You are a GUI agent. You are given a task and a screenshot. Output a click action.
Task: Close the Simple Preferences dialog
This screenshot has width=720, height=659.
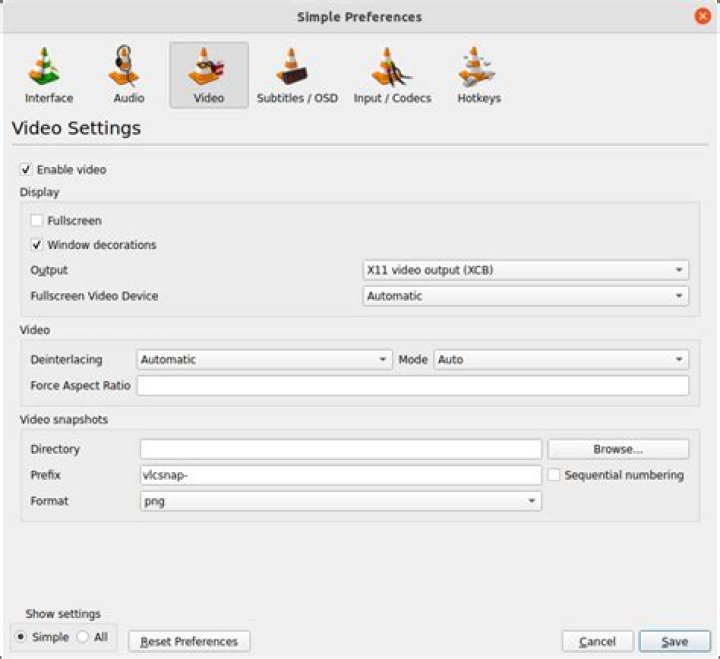pos(702,17)
